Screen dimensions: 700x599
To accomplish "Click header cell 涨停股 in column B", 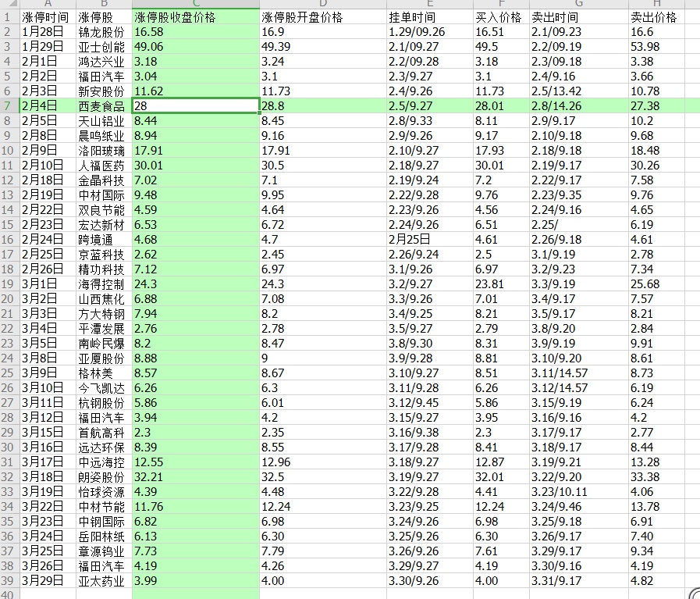I will (x=104, y=17).
